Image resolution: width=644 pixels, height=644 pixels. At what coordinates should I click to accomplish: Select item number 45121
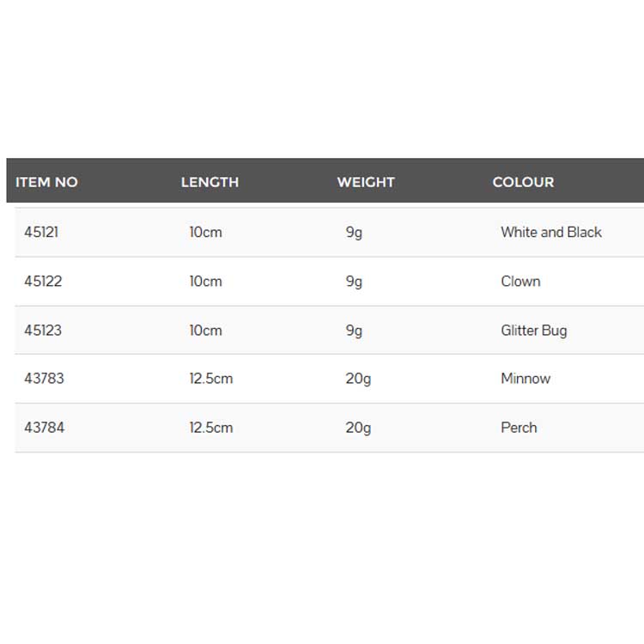pos(41,232)
